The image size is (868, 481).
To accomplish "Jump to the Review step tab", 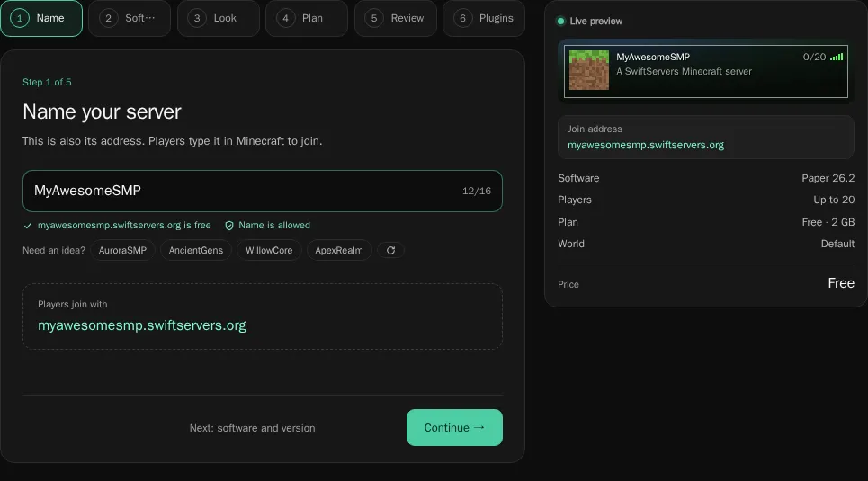I will pyautogui.click(x=395, y=18).
